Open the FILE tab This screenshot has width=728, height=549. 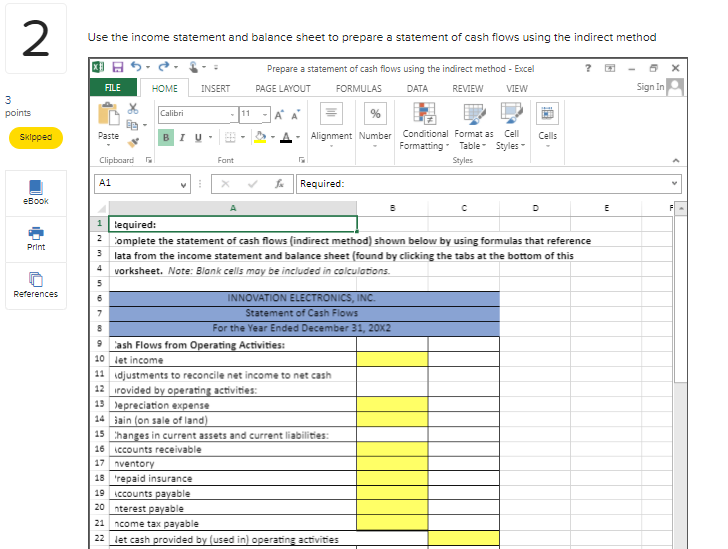tap(113, 88)
